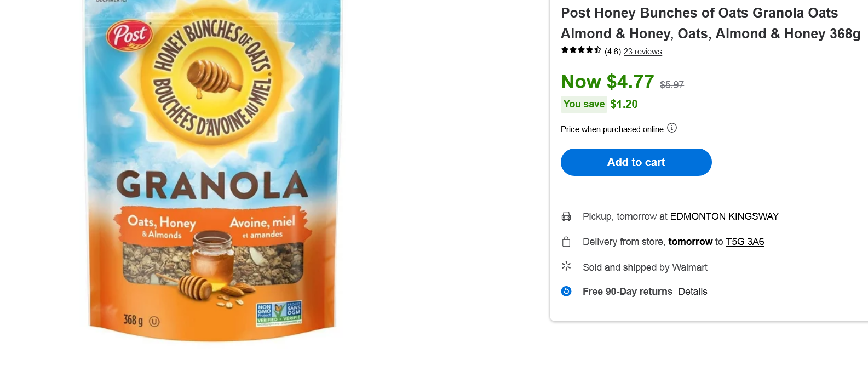Click the Now $4.77 price
Screen dimensions: 868x371
click(x=607, y=82)
